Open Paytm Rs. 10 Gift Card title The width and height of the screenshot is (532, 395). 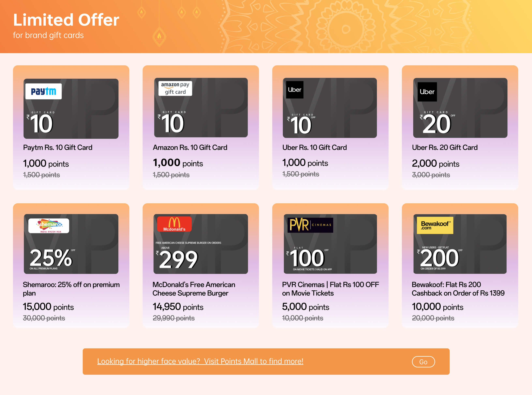pos(58,148)
